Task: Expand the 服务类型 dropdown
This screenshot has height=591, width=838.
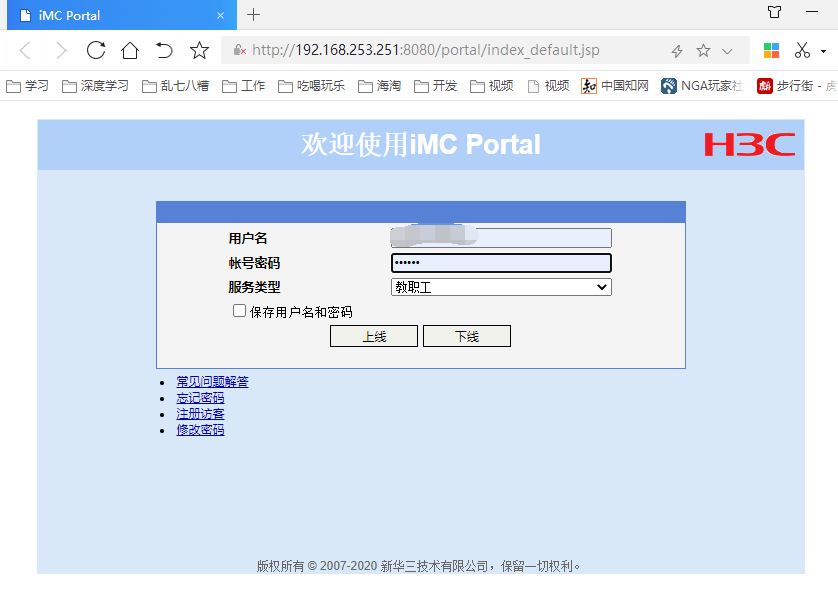Action: pos(501,287)
